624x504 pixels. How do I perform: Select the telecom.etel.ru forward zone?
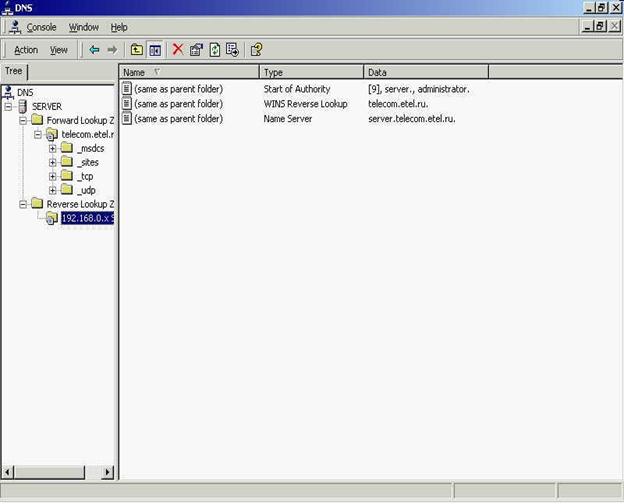(x=86, y=134)
